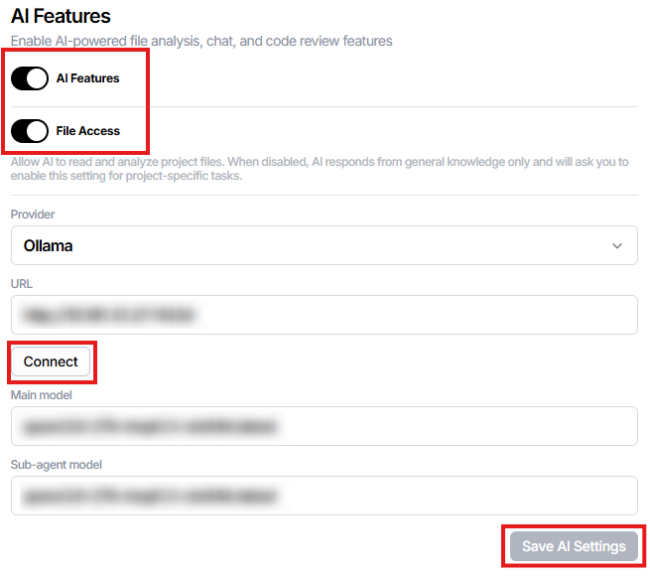
Task: Click the Connect button
Action: [51, 362]
